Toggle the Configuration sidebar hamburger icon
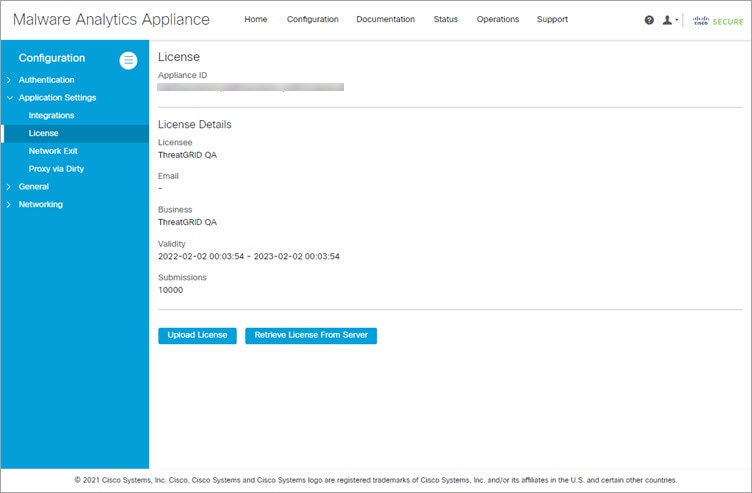 128,60
